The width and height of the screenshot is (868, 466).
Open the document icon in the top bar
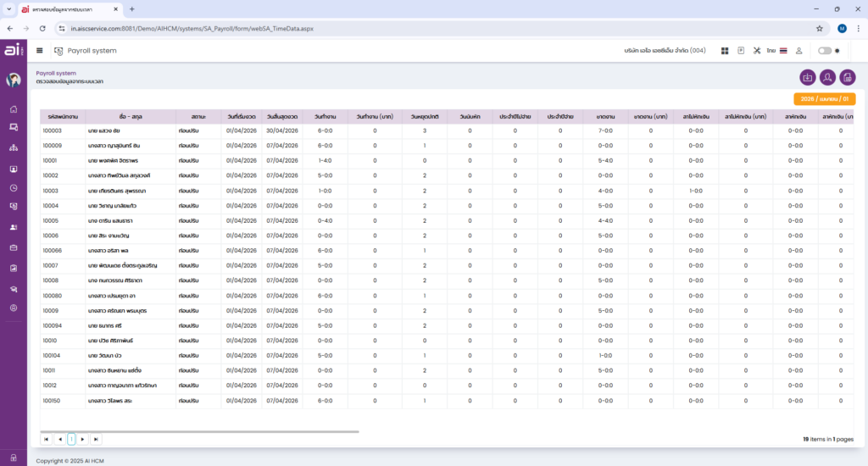(741, 51)
